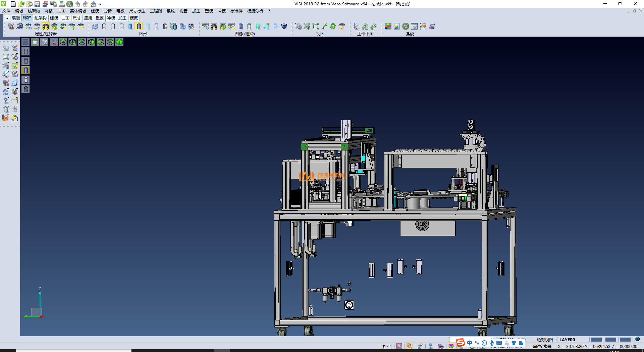Click the 绝对视图 status bar button
The height and width of the screenshot is (352, 644).
pyautogui.click(x=545, y=340)
